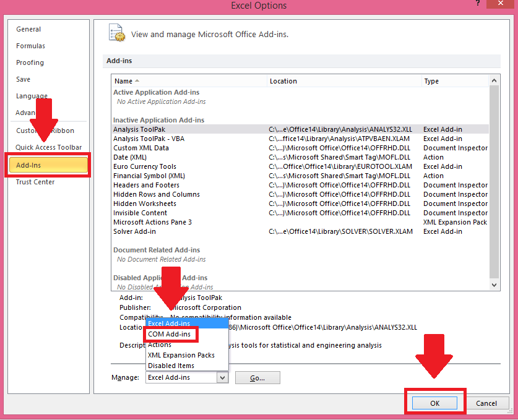Open the Formulas options category
The width and height of the screenshot is (518, 420).
click(x=30, y=46)
